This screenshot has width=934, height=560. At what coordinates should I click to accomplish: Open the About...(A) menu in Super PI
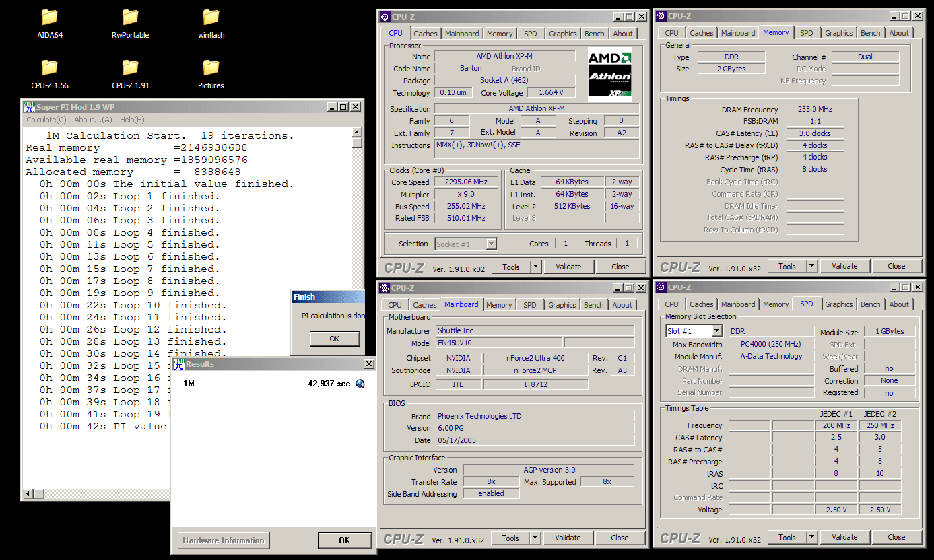point(93,120)
